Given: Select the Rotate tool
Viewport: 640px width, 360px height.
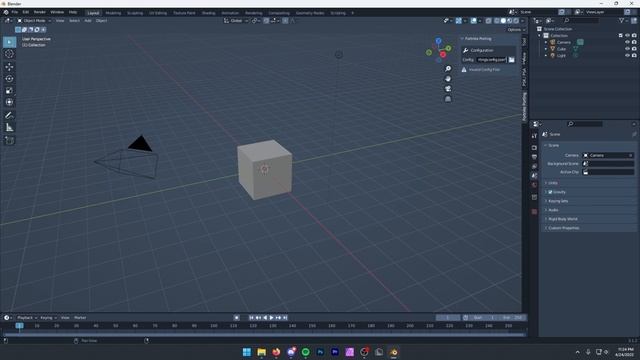Looking at the screenshot, I should tap(9, 78).
